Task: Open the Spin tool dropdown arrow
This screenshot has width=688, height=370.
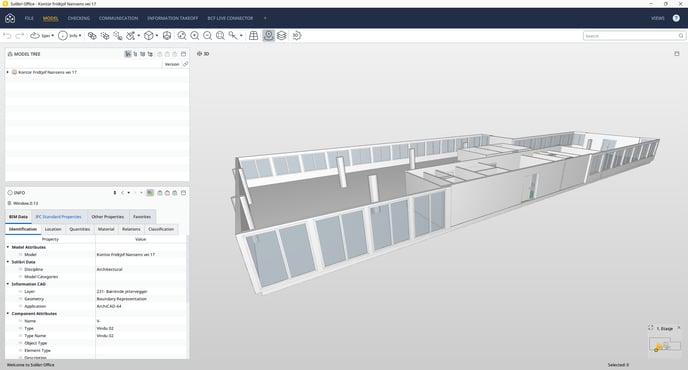Action: pos(53,36)
